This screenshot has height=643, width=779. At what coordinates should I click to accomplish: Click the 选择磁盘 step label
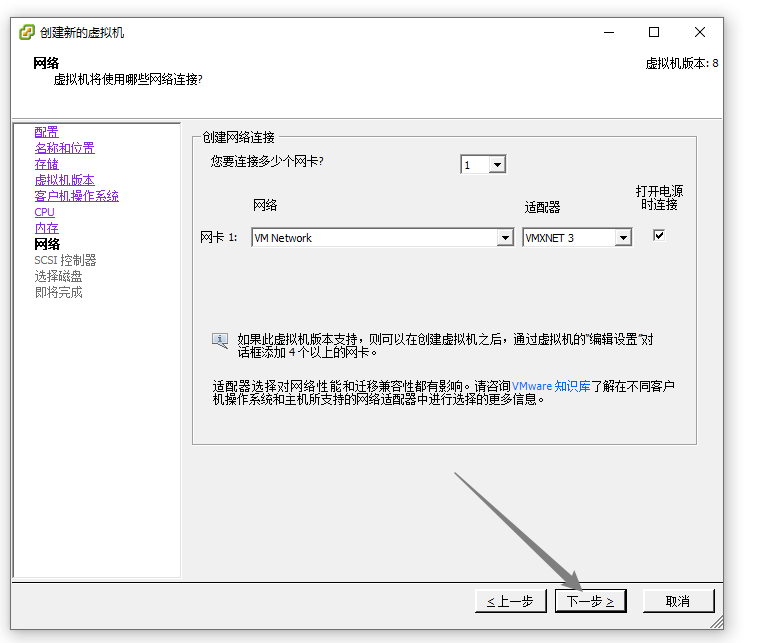pyautogui.click(x=58, y=276)
